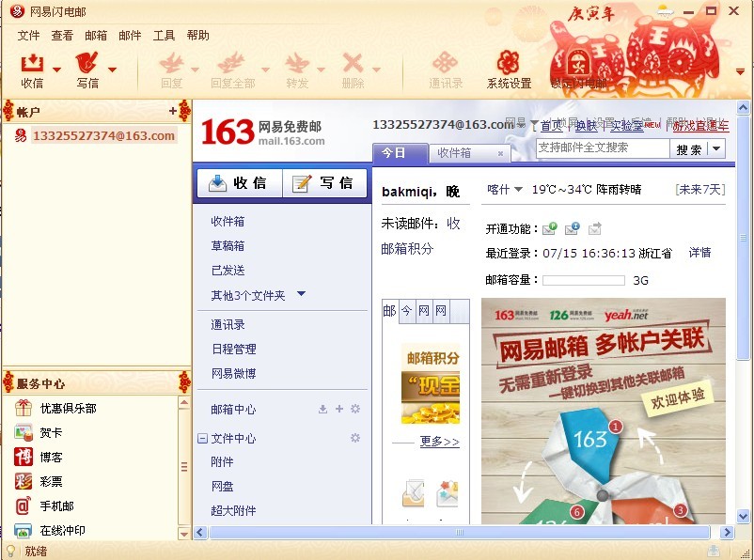Click the status bar download icon at right
The height and width of the screenshot is (560, 754).
click(715, 551)
